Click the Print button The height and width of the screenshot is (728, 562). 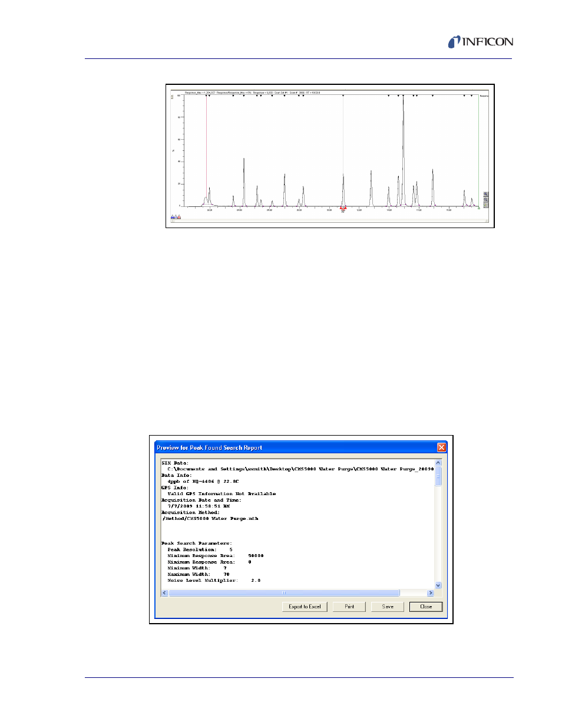[349, 607]
